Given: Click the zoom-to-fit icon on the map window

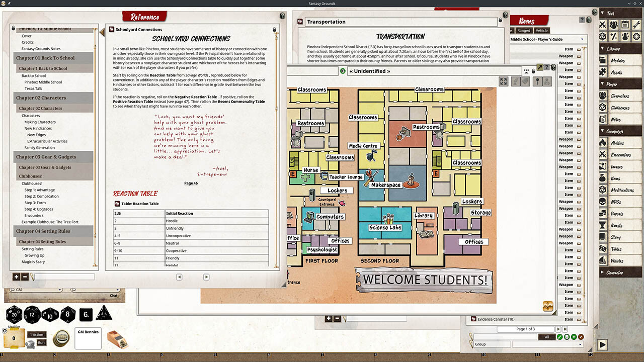Looking at the screenshot, I should (x=503, y=81).
